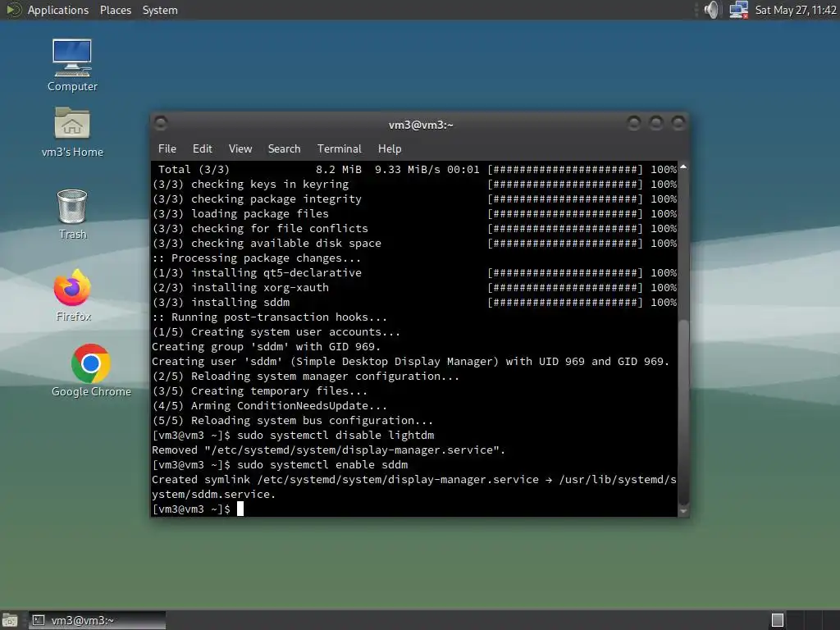Click the terminal title bar text vm3@vm3:~

coord(421,125)
